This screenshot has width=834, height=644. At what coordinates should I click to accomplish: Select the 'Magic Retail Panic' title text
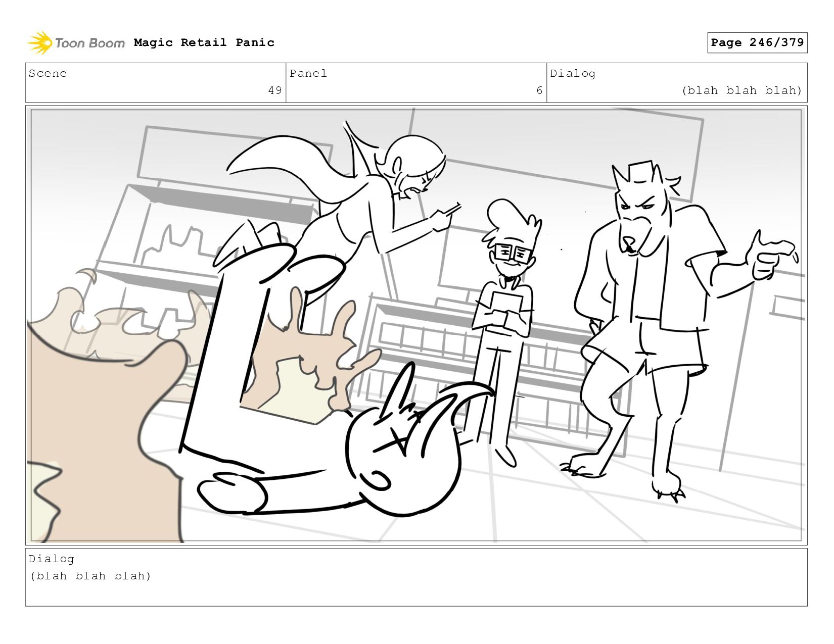pos(204,42)
